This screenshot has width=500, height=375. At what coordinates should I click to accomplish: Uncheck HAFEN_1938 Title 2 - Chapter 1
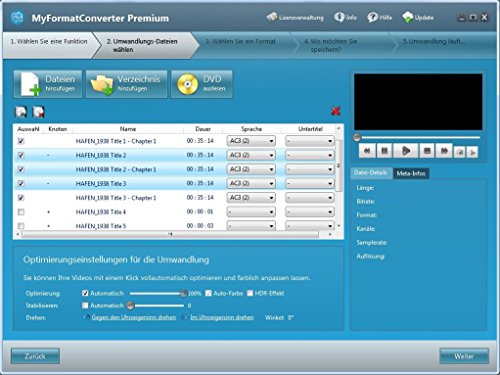coord(21,169)
